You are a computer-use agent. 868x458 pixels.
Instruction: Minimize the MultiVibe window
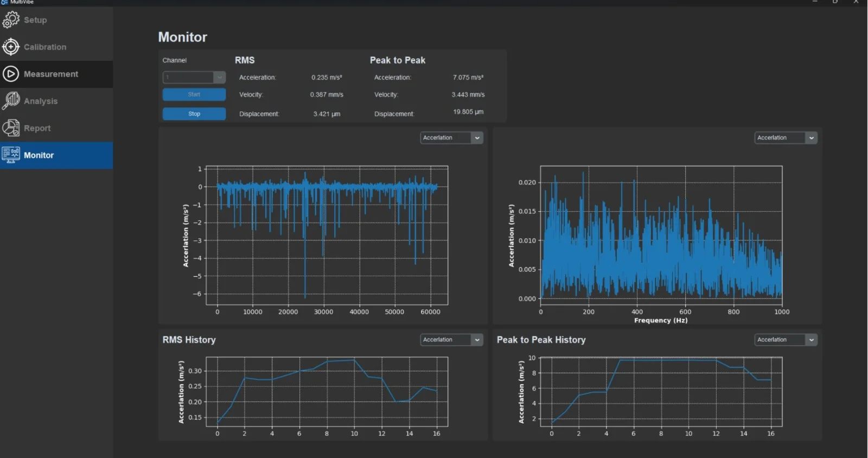tap(815, 2)
